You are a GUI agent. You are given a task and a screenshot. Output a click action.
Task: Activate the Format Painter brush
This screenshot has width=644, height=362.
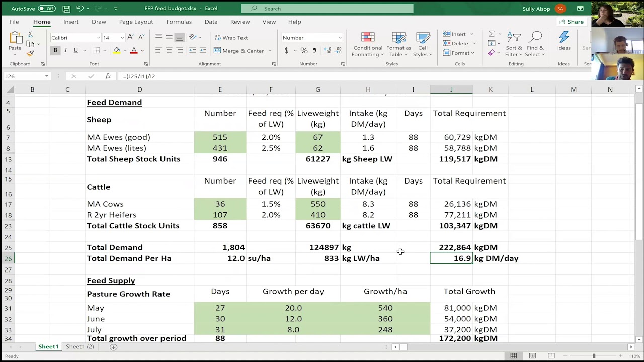pyautogui.click(x=30, y=53)
